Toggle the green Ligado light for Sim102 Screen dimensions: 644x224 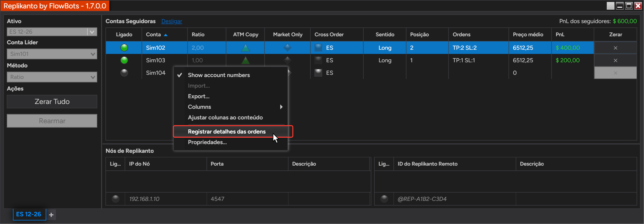[x=124, y=48]
